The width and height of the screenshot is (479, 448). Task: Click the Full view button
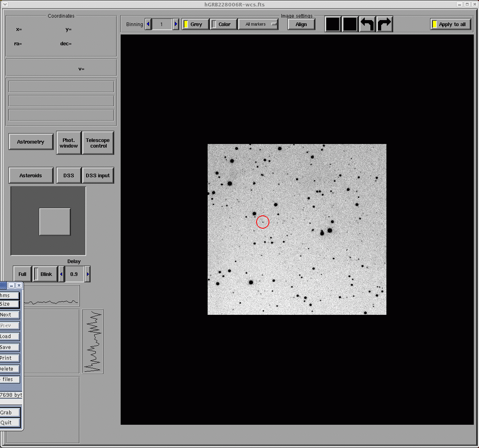pyautogui.click(x=22, y=274)
